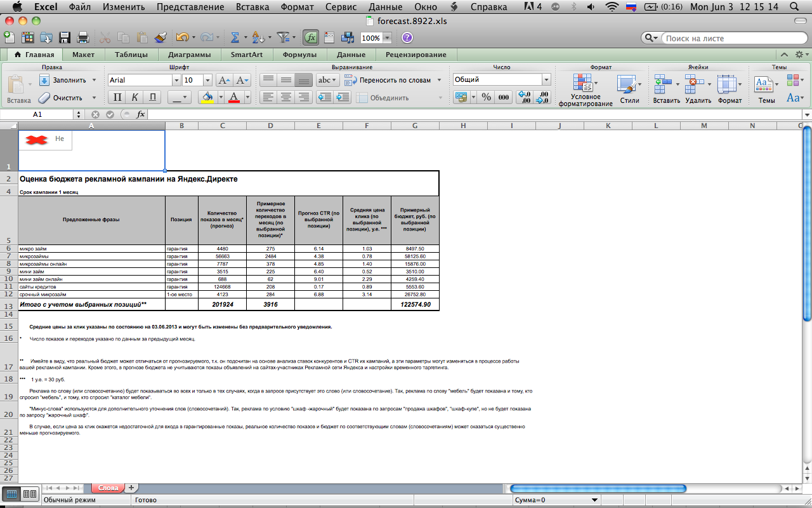Select the Format Painter brush icon
The height and width of the screenshot is (508, 812).
(160, 37)
